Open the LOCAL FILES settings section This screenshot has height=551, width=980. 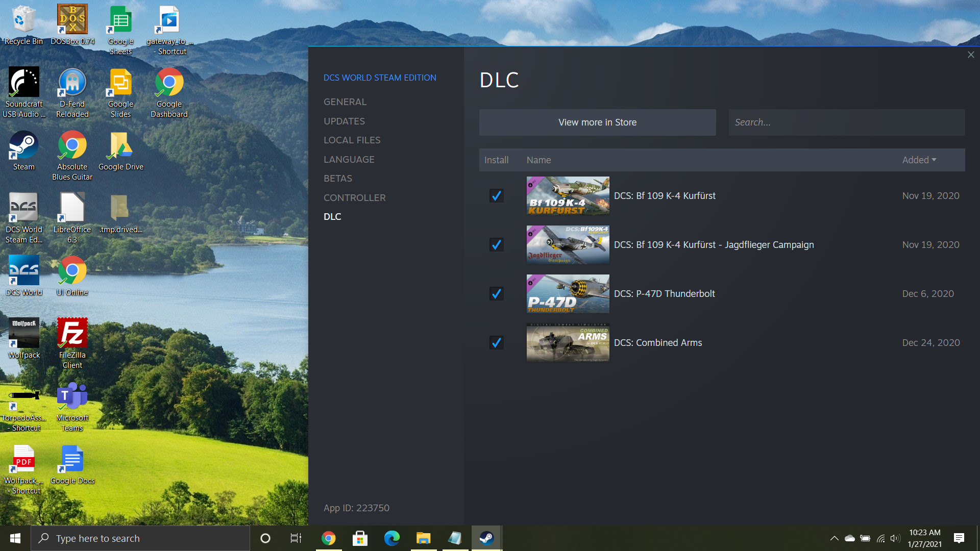(352, 140)
